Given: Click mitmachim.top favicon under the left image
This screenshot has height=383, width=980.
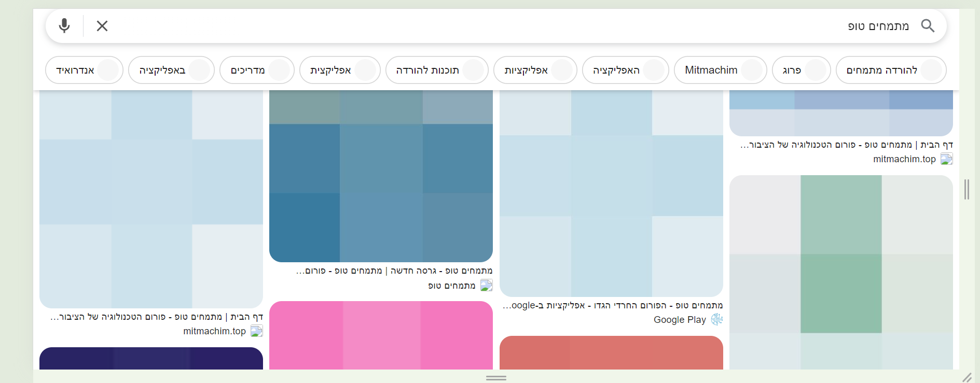Looking at the screenshot, I should 256,331.
